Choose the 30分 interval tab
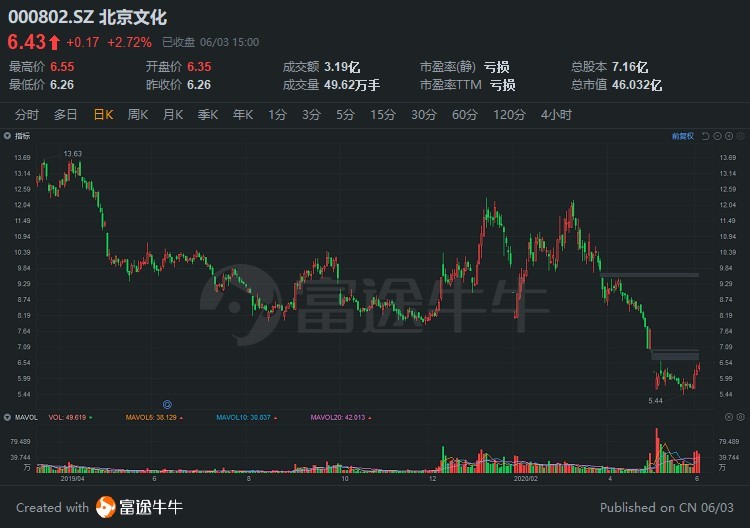 point(424,115)
